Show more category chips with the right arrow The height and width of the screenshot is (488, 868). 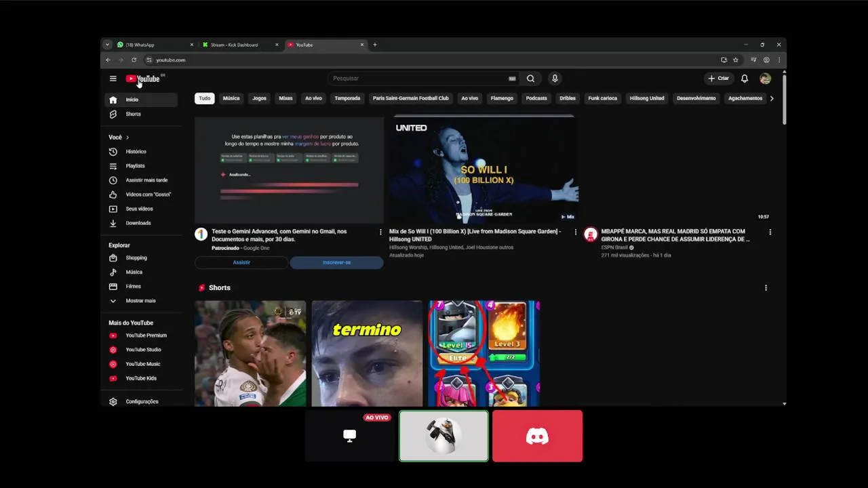coord(772,98)
